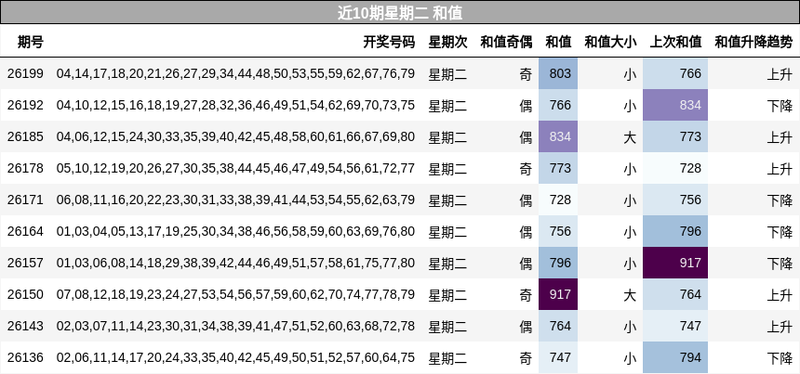
Task: Click 和值 cell showing 803
Action: pos(558,74)
